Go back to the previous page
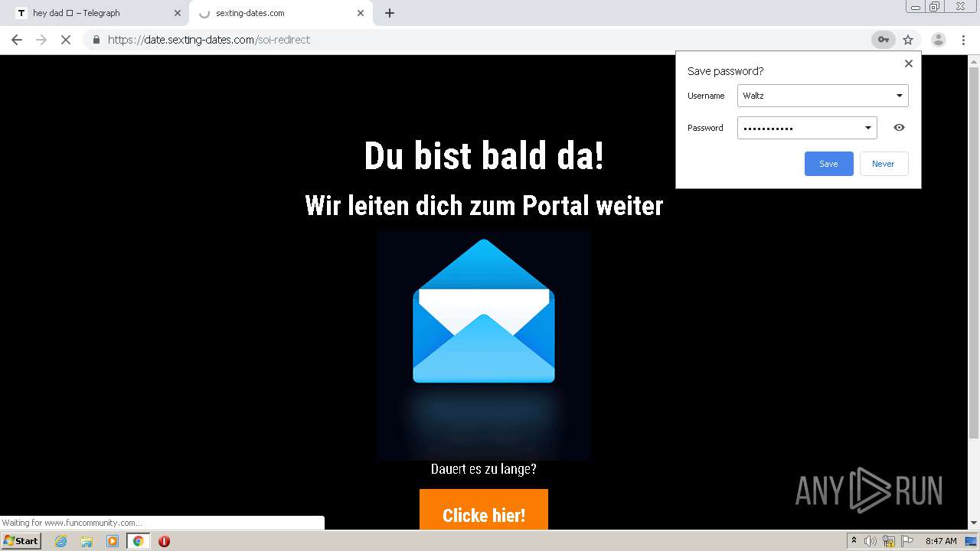The width and height of the screenshot is (980, 551). 17,40
